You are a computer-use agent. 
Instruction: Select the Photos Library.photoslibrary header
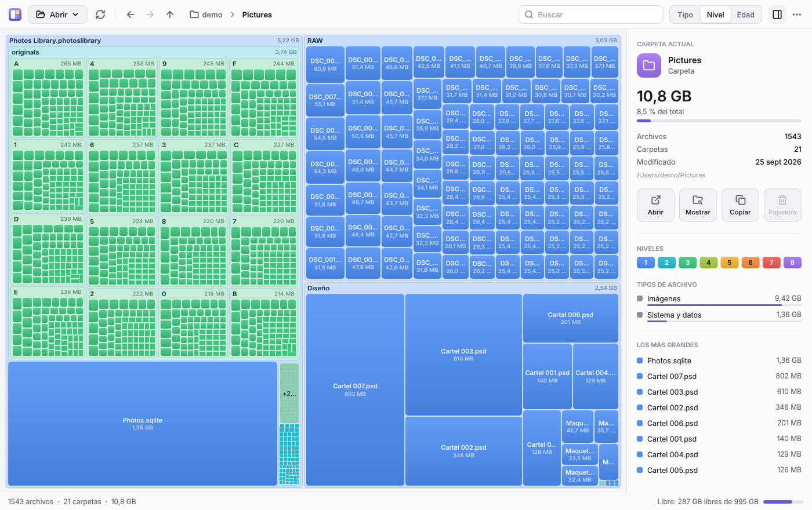click(154, 41)
